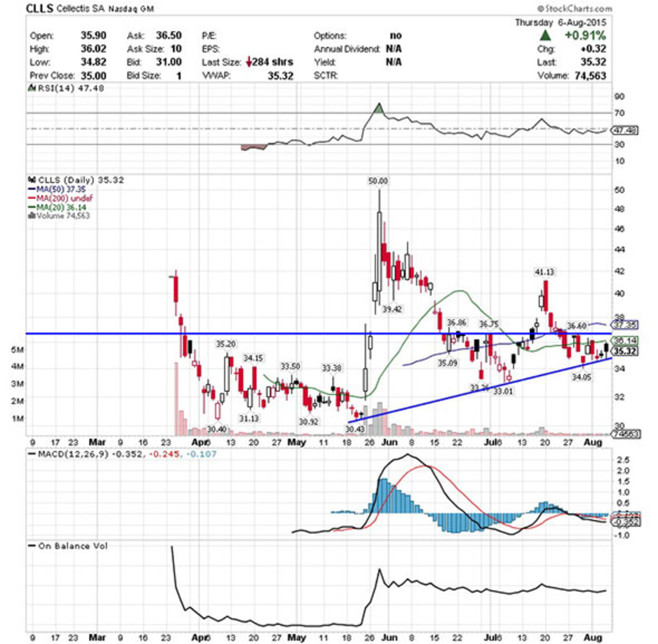Click the Volume value 74,563 in header
Viewport: 658px width, 644px height.
591,76
